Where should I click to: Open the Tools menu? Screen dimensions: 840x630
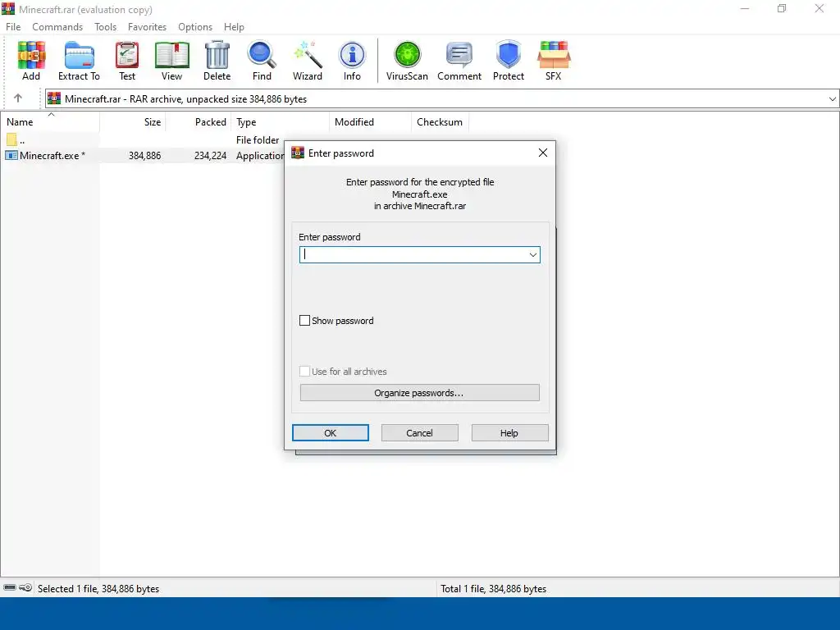[106, 27]
